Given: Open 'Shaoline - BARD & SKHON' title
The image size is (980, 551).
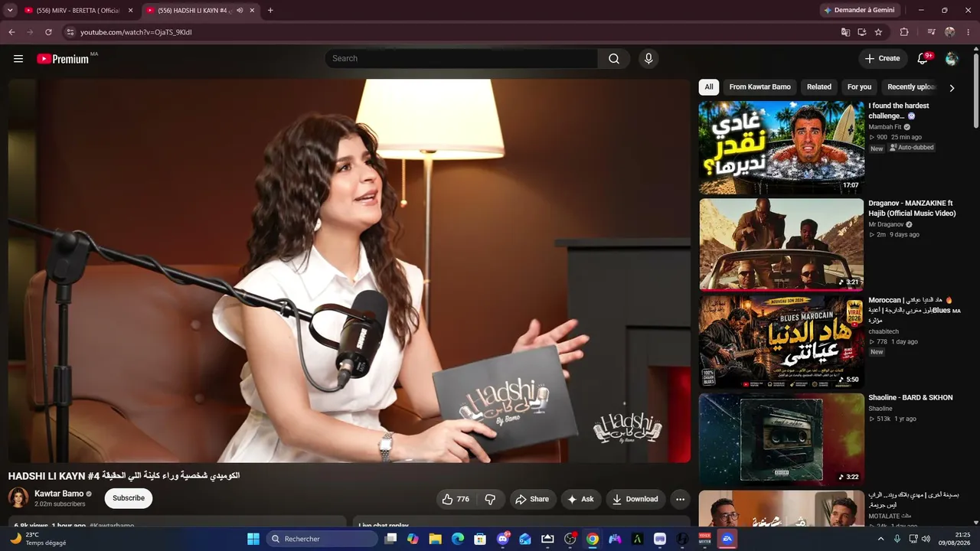Looking at the screenshot, I should click(x=910, y=398).
